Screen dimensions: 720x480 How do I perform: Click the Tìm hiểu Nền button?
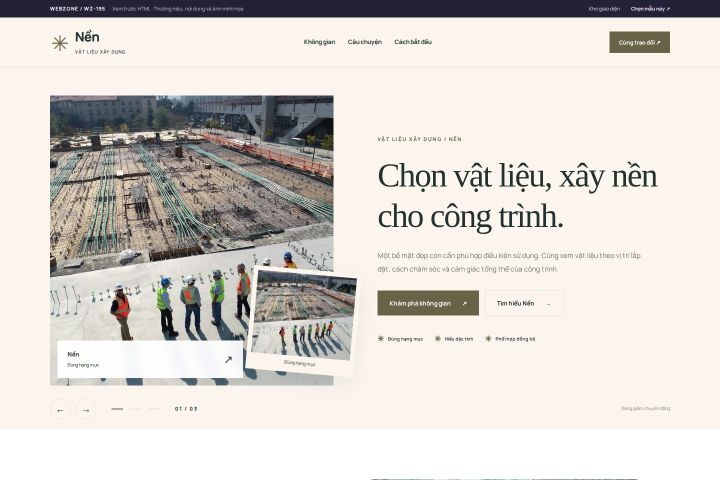(524, 303)
